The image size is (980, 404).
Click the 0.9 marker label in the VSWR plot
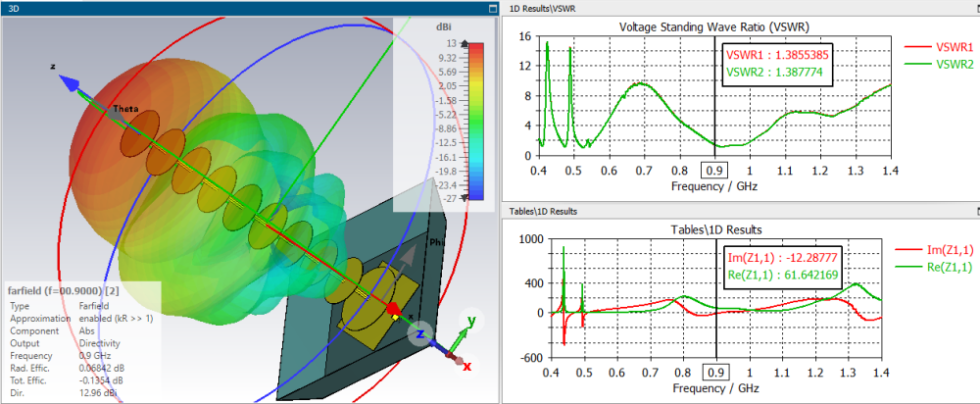pos(714,170)
